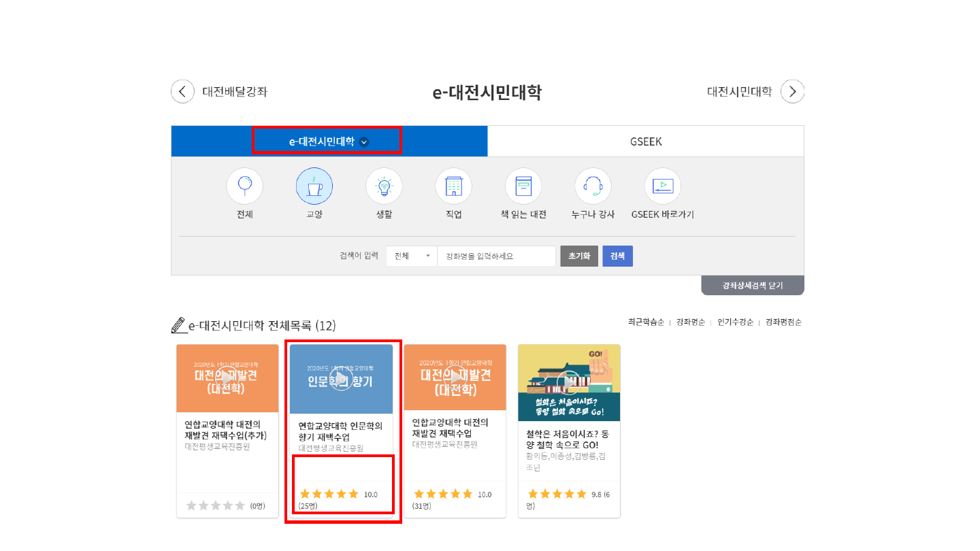Select the 생활 light bulb icon
Viewport: 980px width, 551px height.
tap(384, 186)
